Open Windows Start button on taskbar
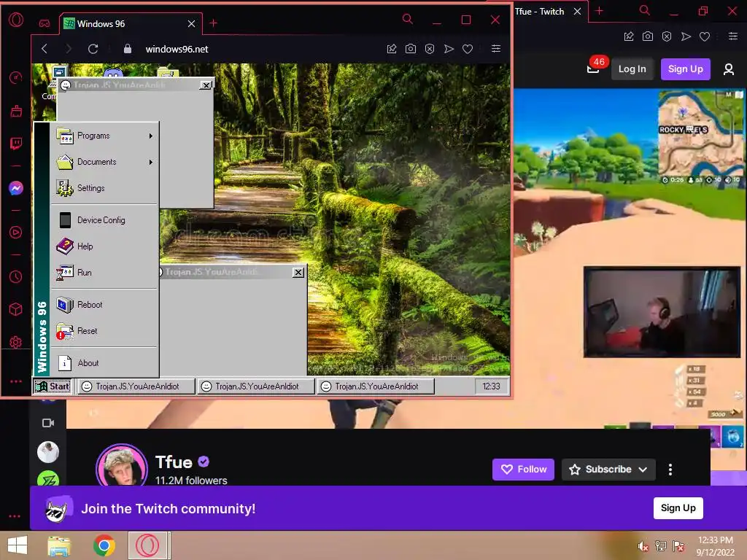 [x=18, y=545]
